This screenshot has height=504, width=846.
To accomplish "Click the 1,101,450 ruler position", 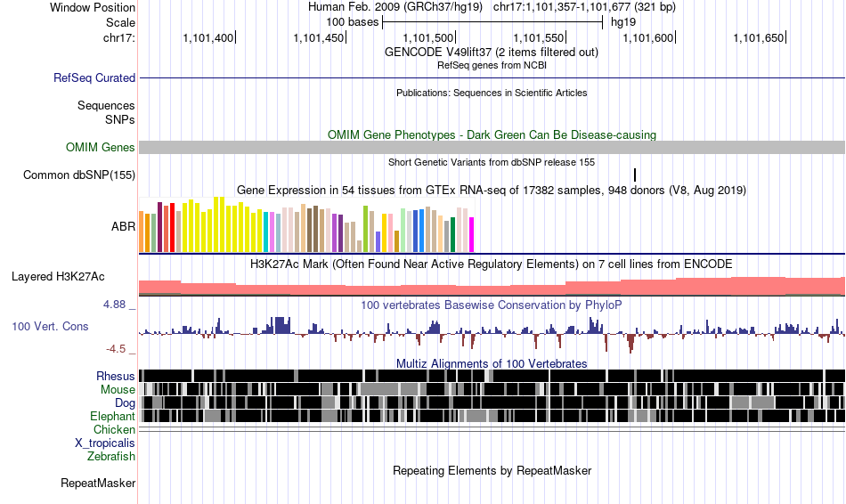I will click(320, 37).
